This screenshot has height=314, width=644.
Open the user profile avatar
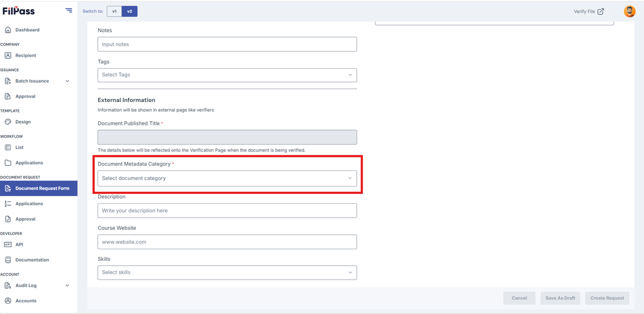coord(630,11)
